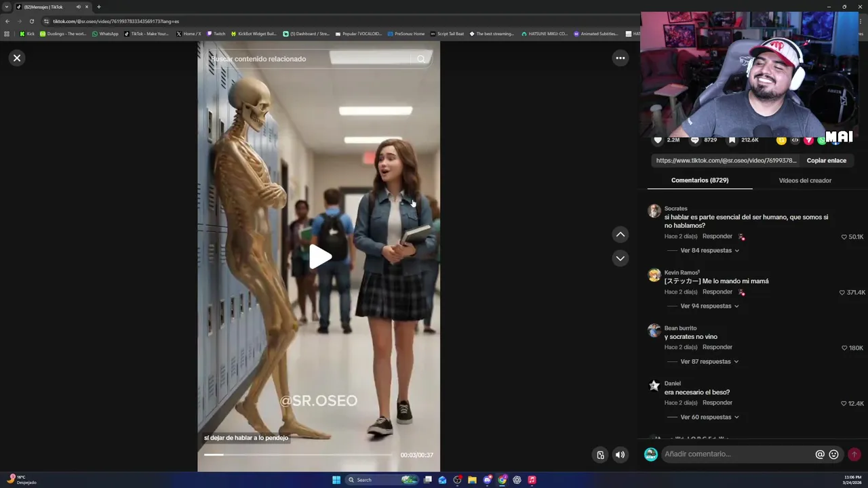
Task: Post comment with red arrow button
Action: (x=854, y=455)
